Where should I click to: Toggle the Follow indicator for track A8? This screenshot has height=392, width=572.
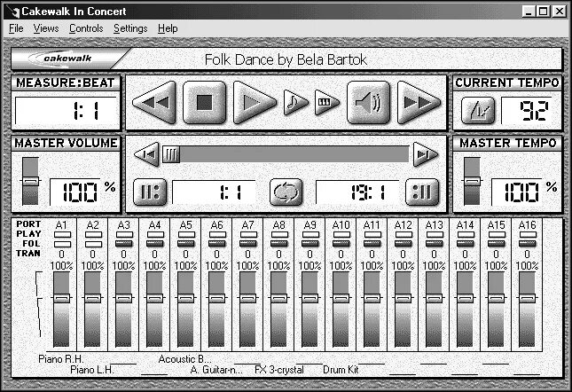click(x=279, y=244)
